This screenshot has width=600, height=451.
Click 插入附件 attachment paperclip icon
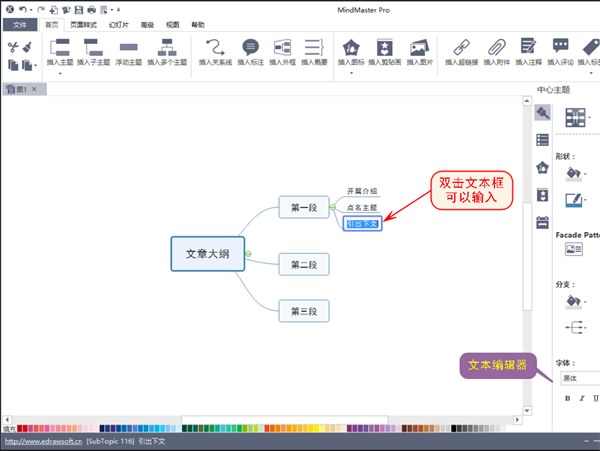[497, 48]
